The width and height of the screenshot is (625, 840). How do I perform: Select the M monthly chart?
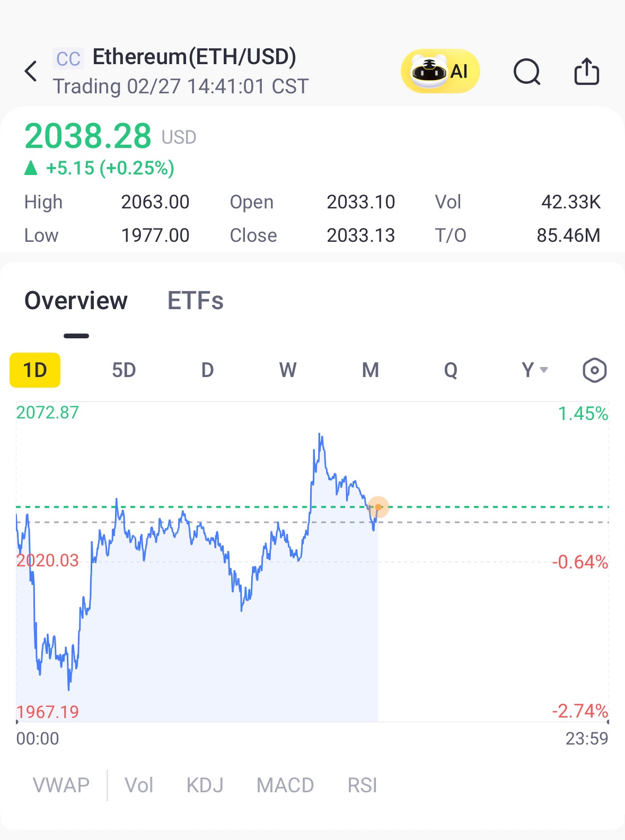(x=371, y=370)
